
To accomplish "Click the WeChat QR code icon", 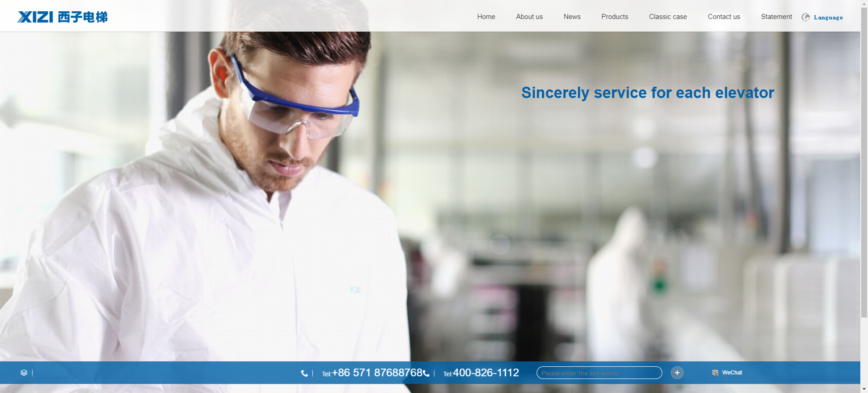I will [715, 373].
